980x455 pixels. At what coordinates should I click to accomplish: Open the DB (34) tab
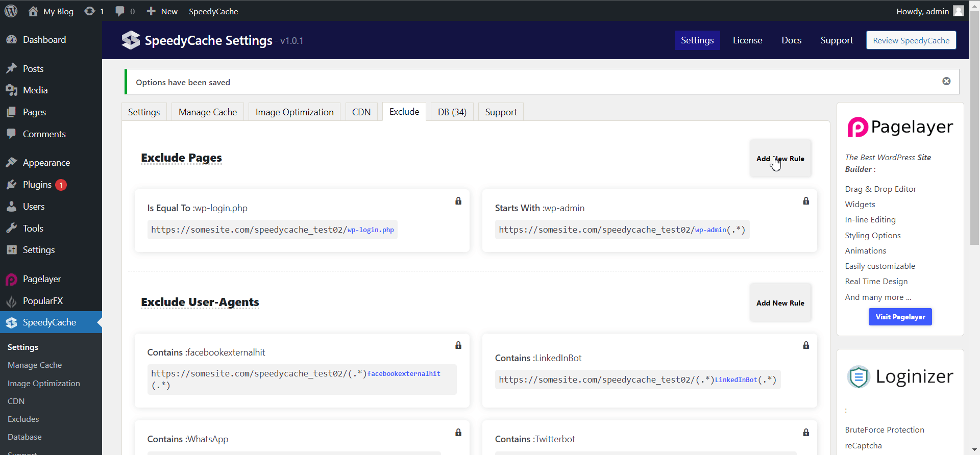[452, 112]
